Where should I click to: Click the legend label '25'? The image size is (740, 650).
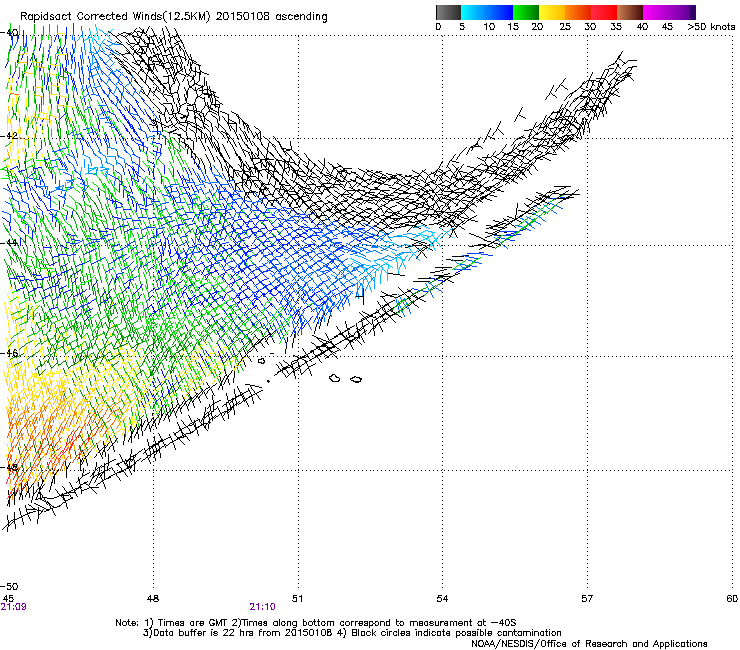[565, 27]
